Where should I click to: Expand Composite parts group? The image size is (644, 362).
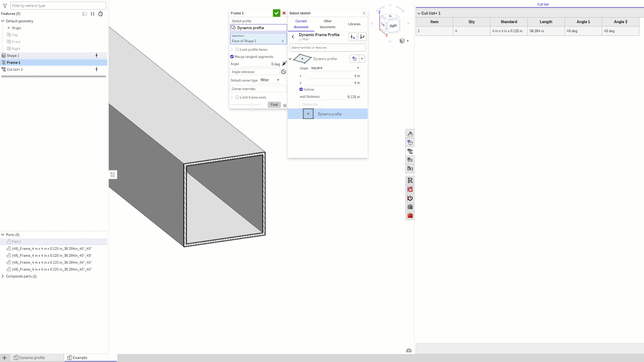pyautogui.click(x=3, y=276)
